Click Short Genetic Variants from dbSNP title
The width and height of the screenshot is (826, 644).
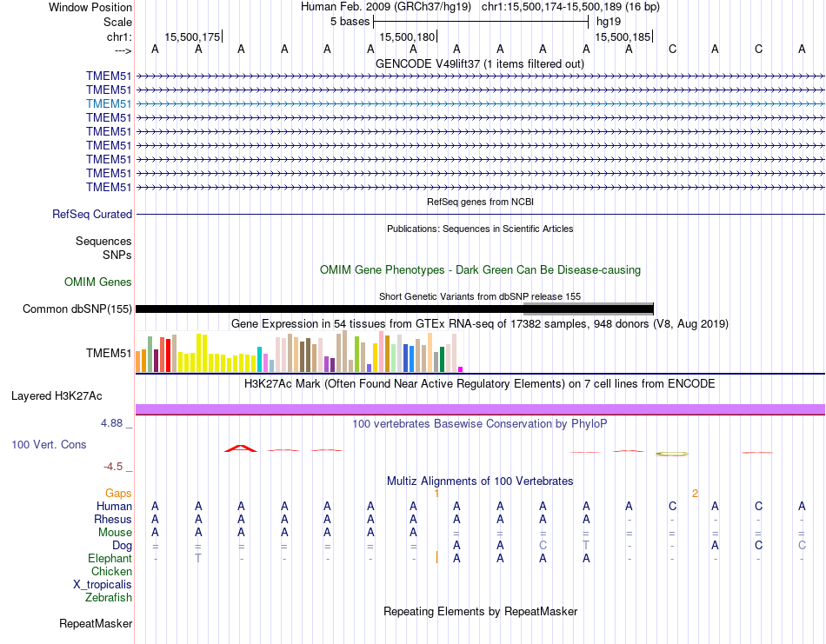point(480,296)
